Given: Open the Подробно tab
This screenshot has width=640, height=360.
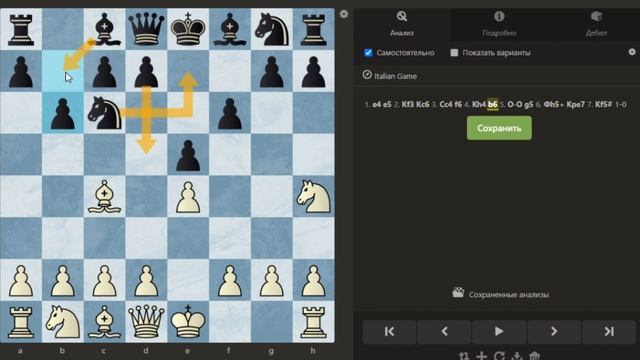Looking at the screenshot, I should pos(499,24).
